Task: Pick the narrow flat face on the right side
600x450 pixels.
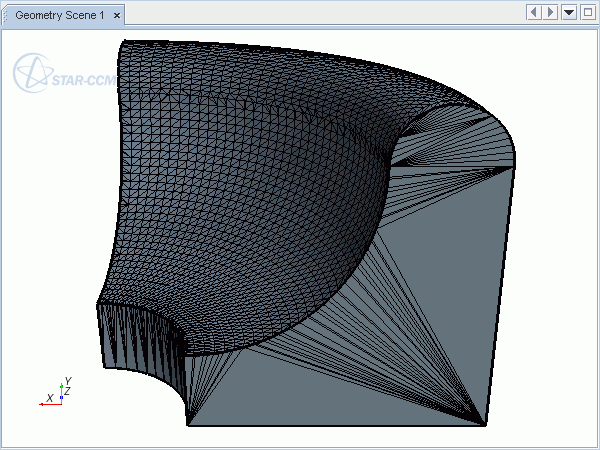Action: point(503,290)
